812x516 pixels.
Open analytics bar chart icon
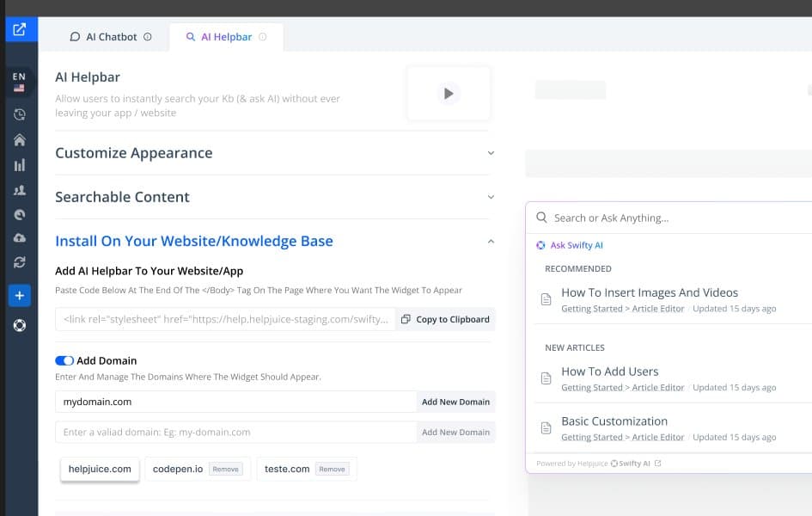click(x=19, y=165)
